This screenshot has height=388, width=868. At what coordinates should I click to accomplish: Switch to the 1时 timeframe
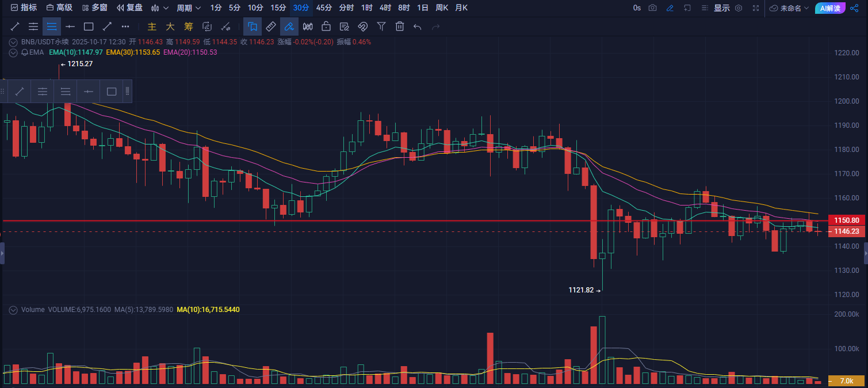coord(366,8)
